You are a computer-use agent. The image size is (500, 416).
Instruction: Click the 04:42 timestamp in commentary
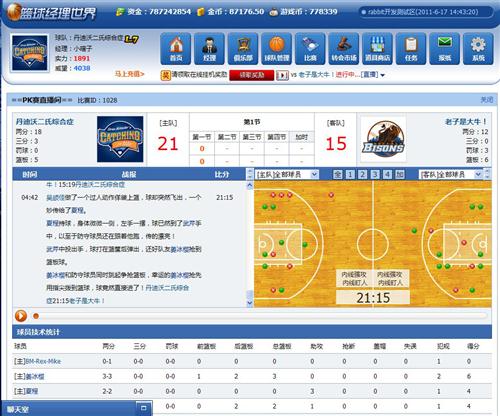tap(30, 198)
